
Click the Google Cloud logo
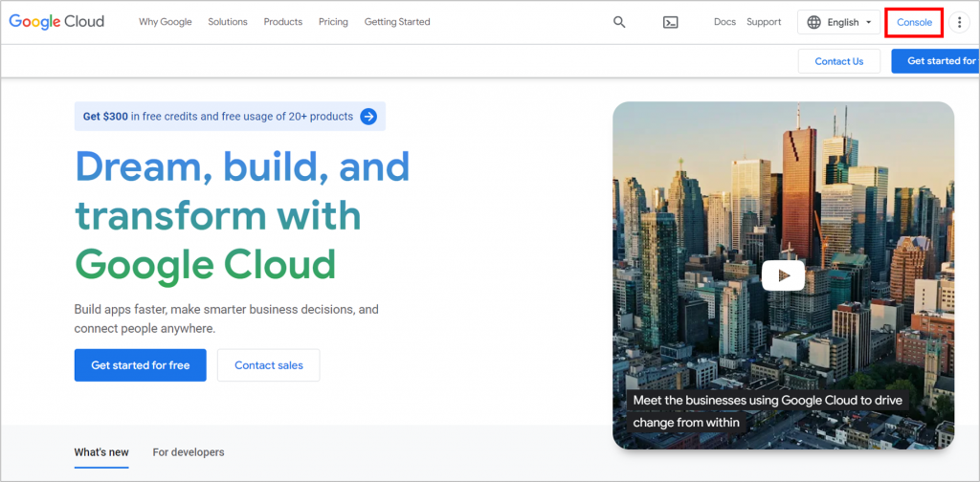(56, 22)
